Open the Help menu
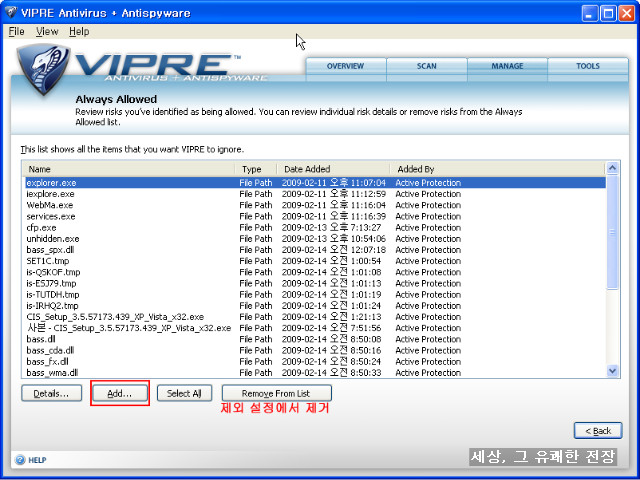The image size is (640, 480). (x=79, y=31)
